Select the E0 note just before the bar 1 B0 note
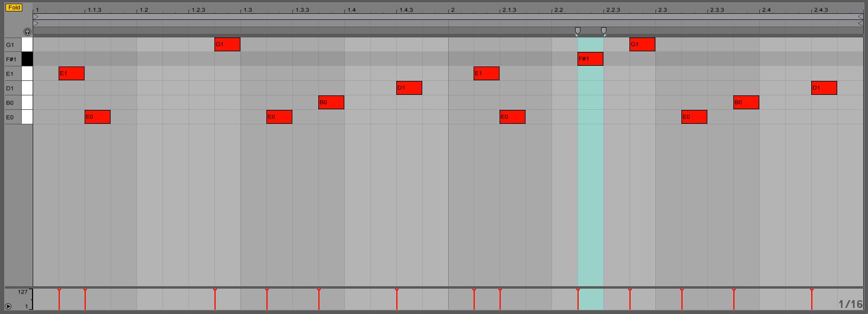The image size is (868, 314). coord(279,117)
